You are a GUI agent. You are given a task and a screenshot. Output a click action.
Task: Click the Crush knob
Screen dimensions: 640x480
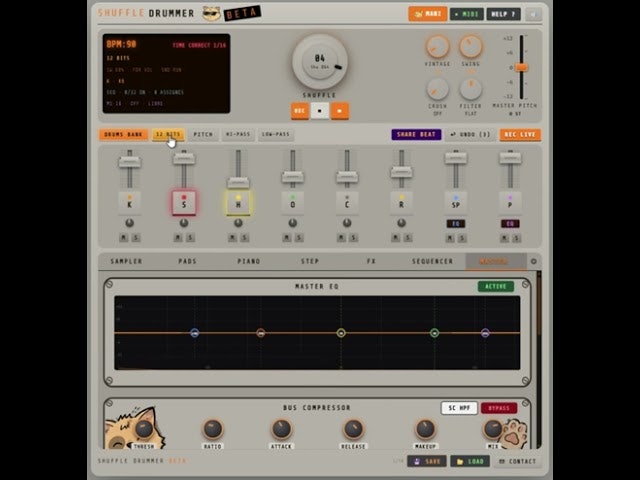tap(437, 89)
